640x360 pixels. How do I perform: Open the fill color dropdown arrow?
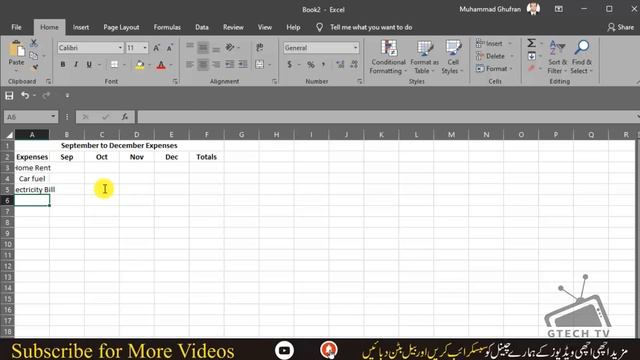149,65
